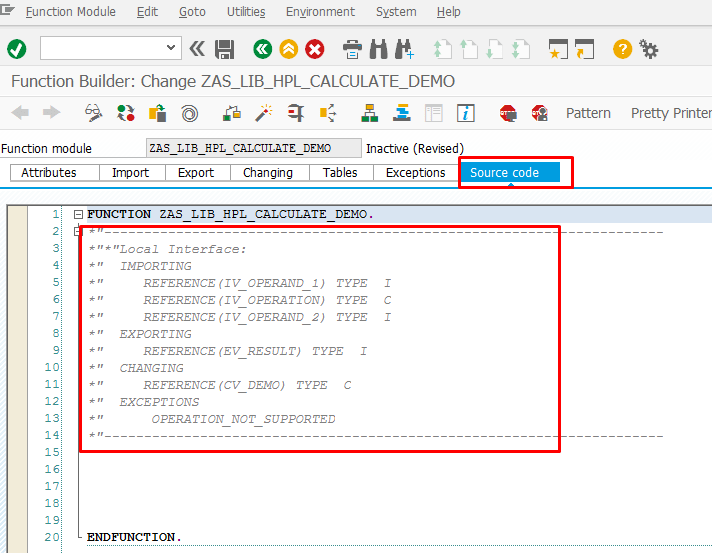Click line number 16 in editor
The height and width of the screenshot is (553, 712).
(52, 469)
